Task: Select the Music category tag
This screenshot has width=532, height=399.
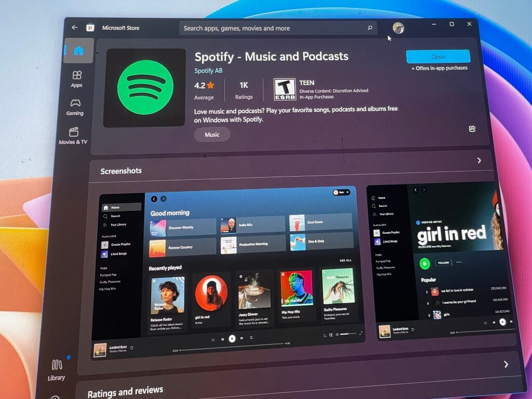Action: click(212, 135)
